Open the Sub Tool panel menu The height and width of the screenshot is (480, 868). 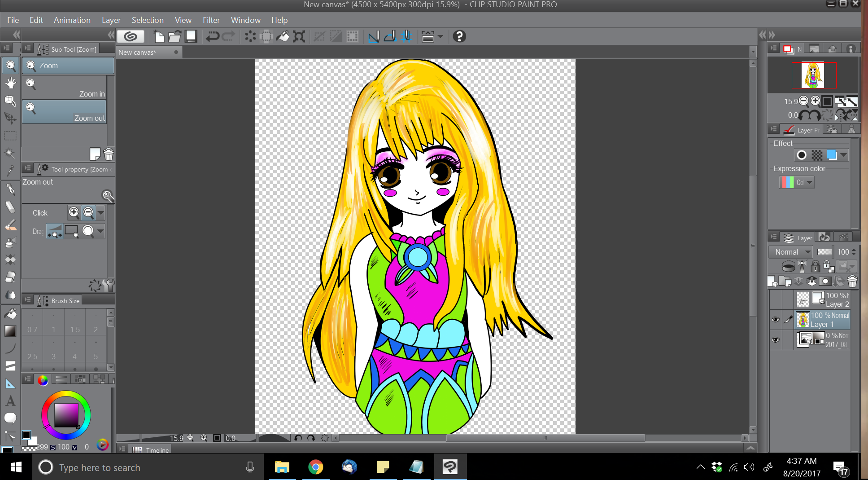(28, 48)
